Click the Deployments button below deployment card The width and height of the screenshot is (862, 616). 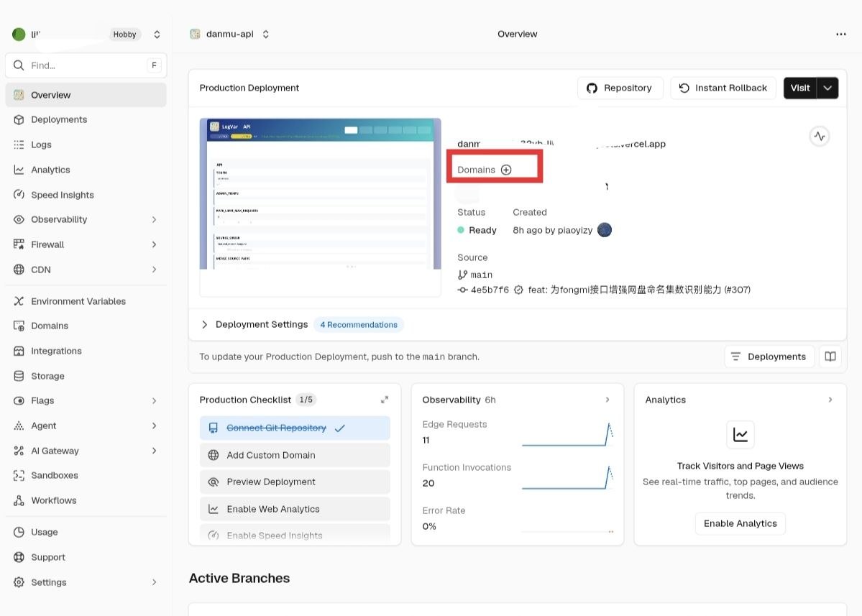pyautogui.click(x=769, y=357)
